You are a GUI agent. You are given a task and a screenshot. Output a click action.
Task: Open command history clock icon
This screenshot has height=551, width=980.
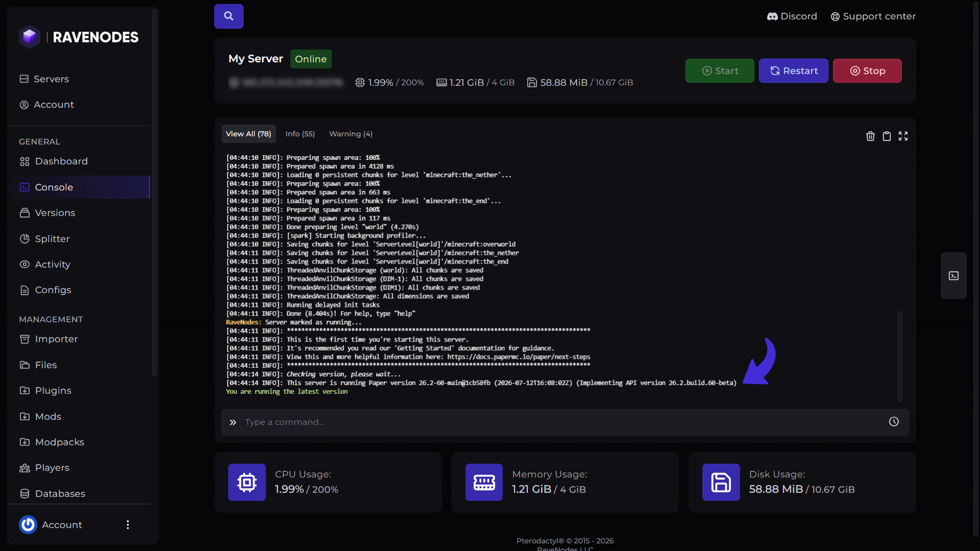[894, 422]
